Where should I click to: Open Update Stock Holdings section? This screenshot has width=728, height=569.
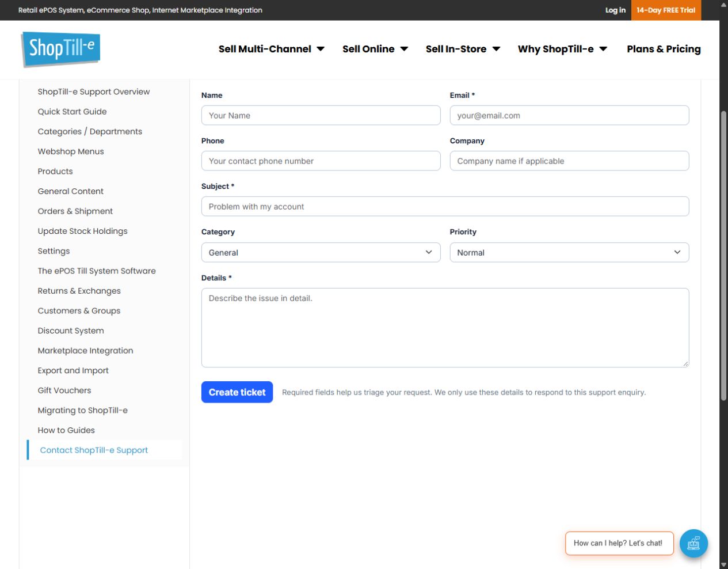tap(82, 231)
